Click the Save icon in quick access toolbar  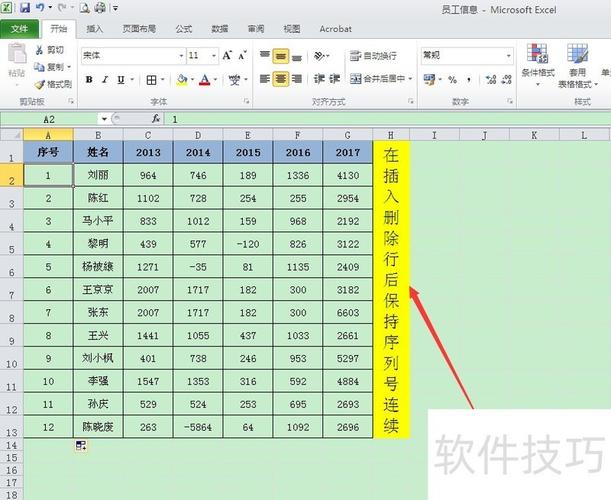click(x=25, y=7)
